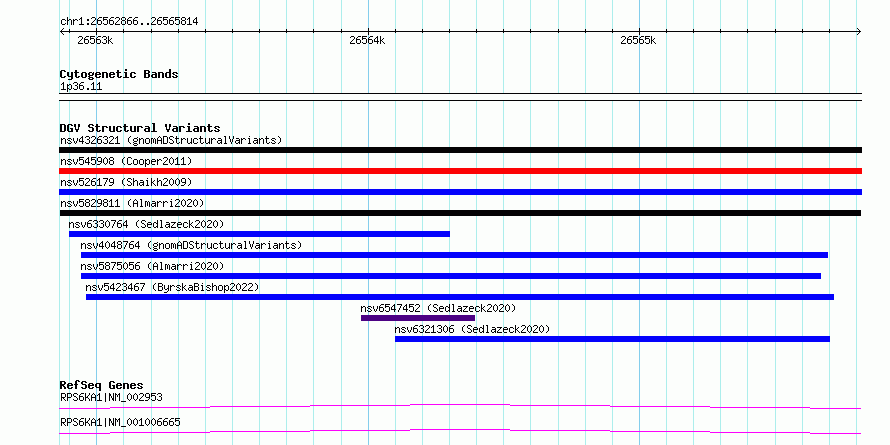The height and width of the screenshot is (445, 890).
Task: Click the RPS6KA1|NM_002953 gene label
Action: point(111,397)
